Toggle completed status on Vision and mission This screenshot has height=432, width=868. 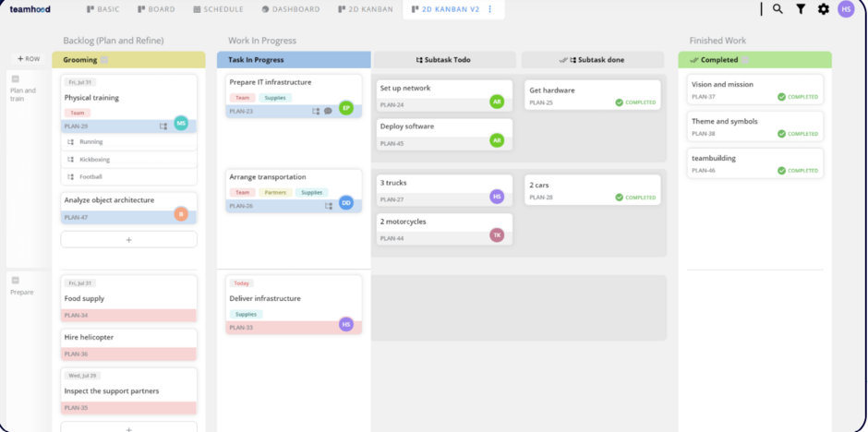pos(782,97)
